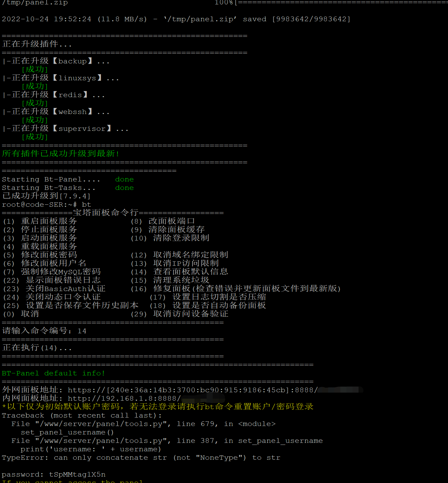Click the yellow 初始默认账户密码 warning line

point(158,407)
